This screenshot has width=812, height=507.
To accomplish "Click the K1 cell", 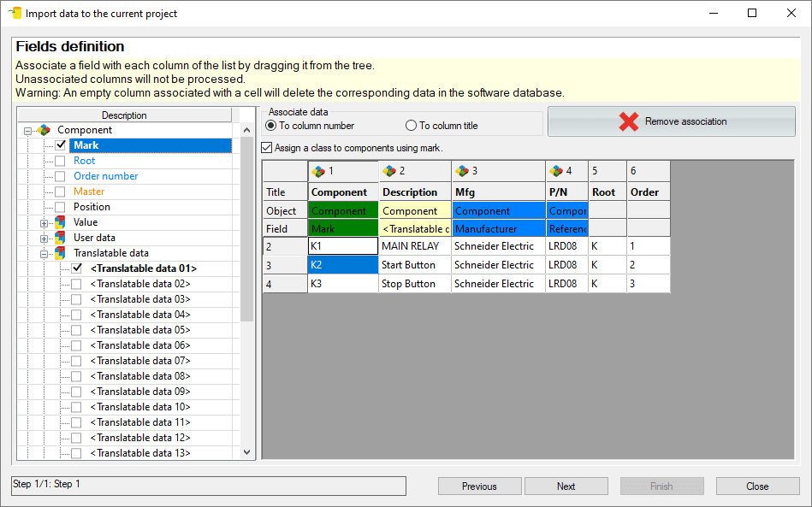I will click(343, 246).
